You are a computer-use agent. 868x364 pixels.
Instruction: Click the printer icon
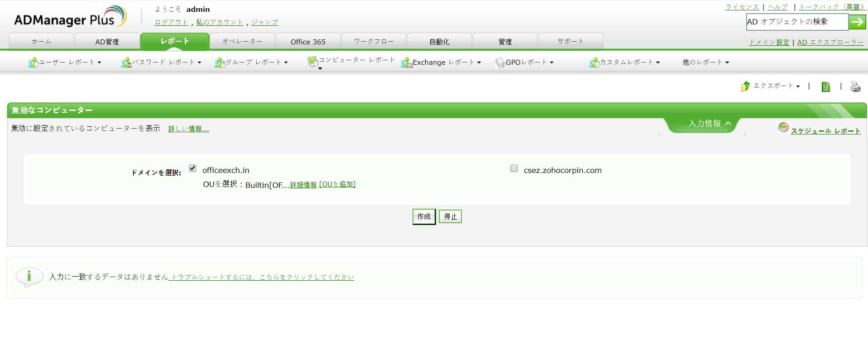(x=855, y=86)
